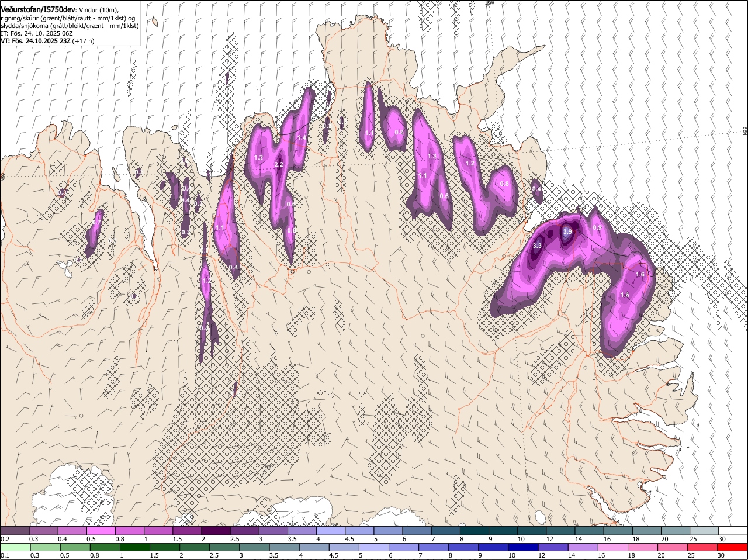Click the bright pink 0.5–0.8 snow legend swatch
The width and height of the screenshot is (748, 560).
(101, 530)
